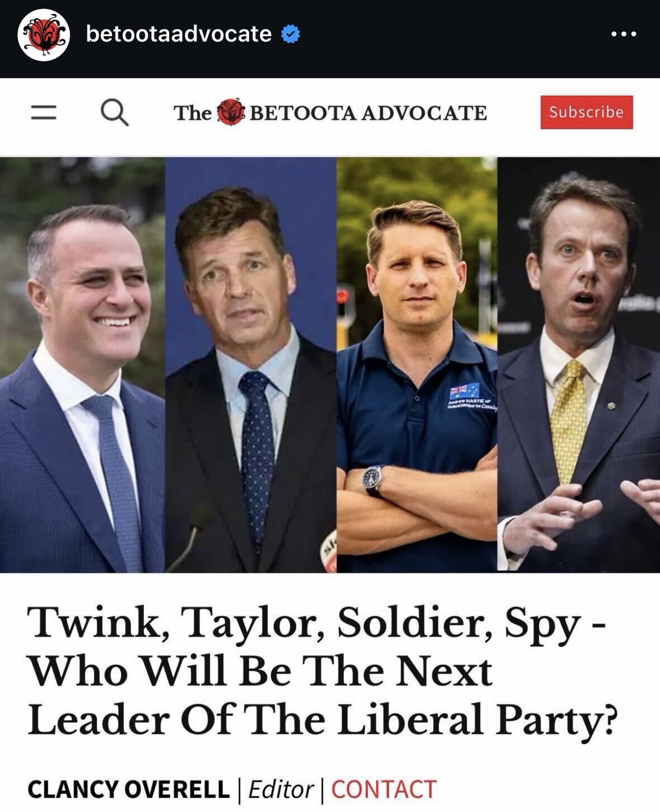This screenshot has height=812, width=660.
Task: Click the BETOOTA ADVOCATE masthead title
Action: tap(368, 113)
